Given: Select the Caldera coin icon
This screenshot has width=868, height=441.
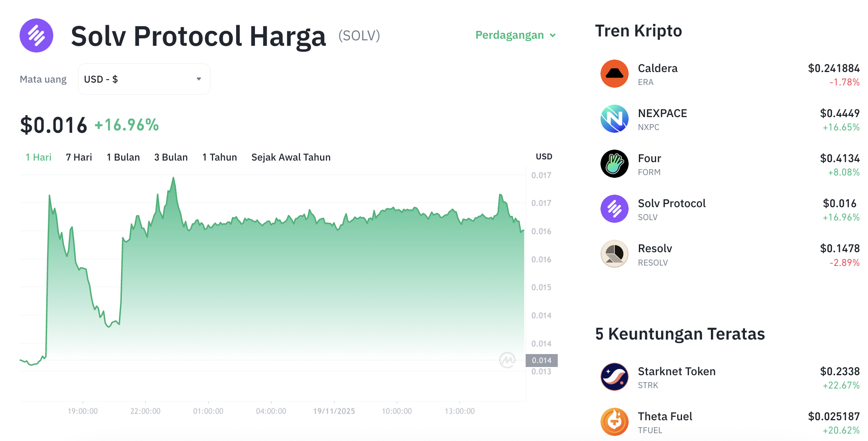Looking at the screenshot, I should coord(614,74).
